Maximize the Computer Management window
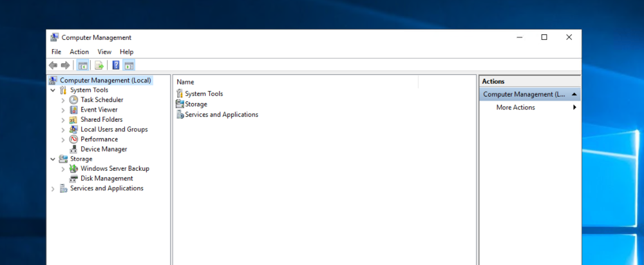The image size is (644, 265). 544,37
